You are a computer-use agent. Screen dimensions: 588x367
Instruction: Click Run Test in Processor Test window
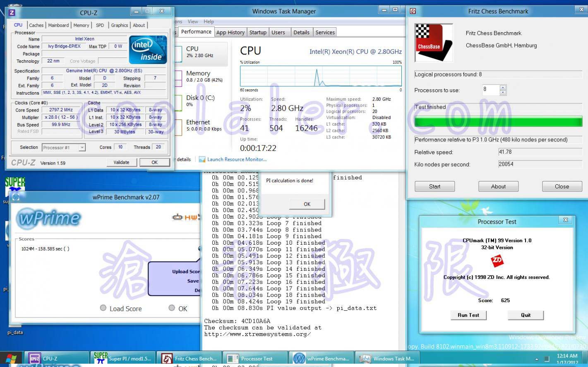[x=468, y=315]
